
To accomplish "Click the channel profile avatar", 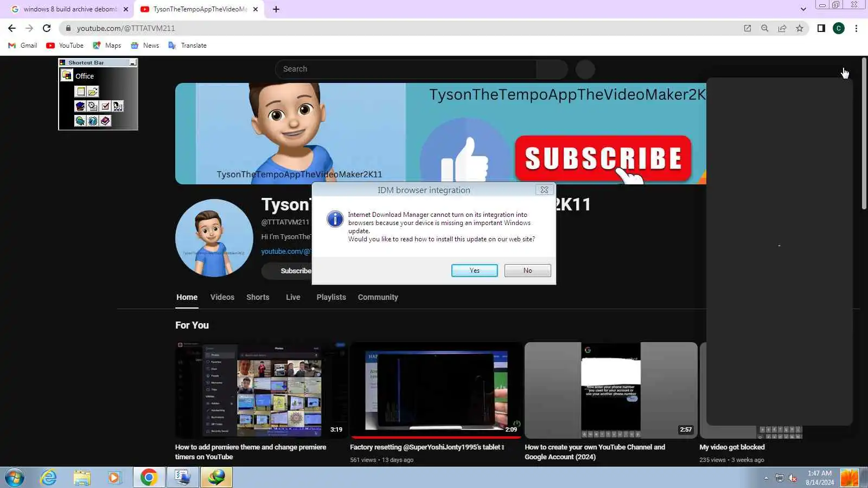I will (x=214, y=238).
